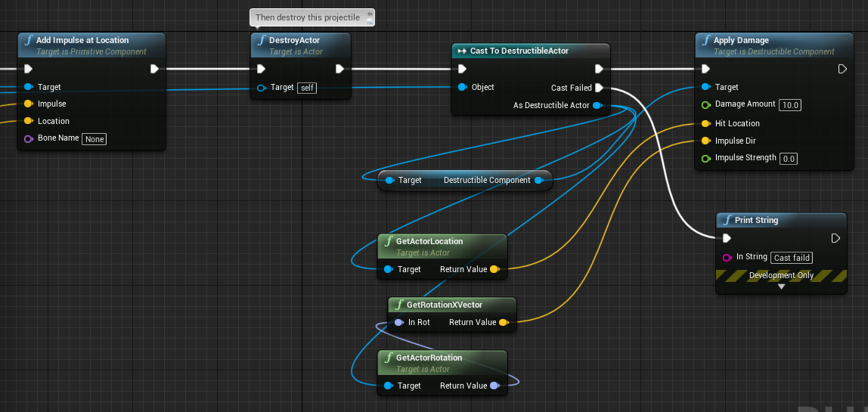This screenshot has height=412, width=868.
Task: Click the In Rot pin on GetRotationXVector
Action: pos(398,322)
